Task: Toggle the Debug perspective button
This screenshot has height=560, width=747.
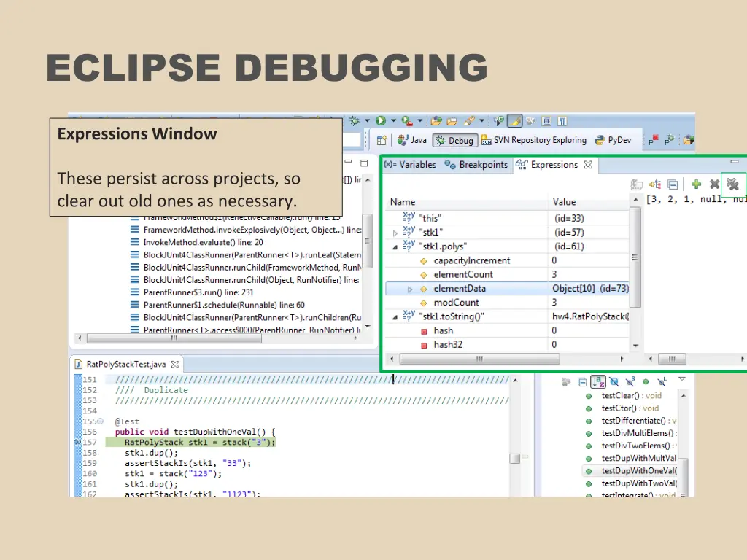Action: (454, 140)
